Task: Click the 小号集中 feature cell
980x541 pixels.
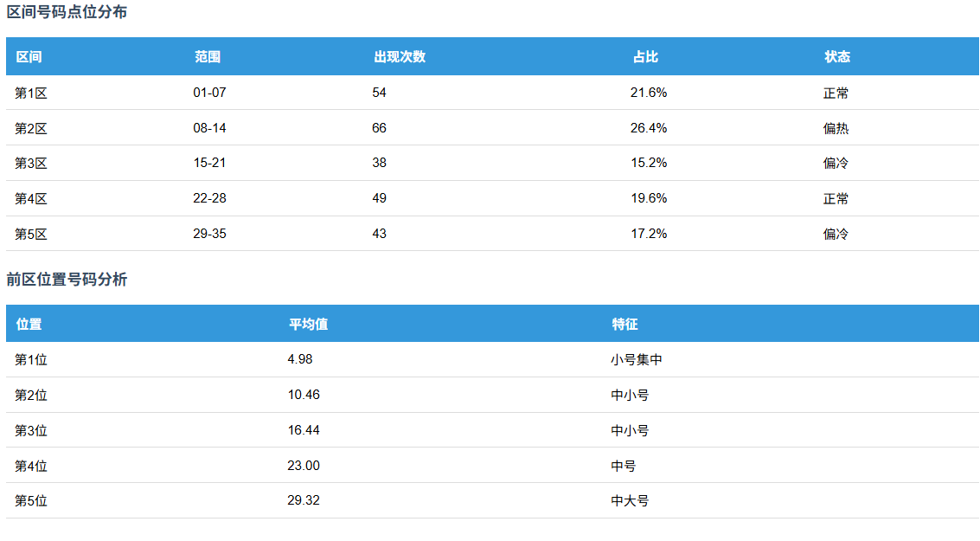Action: point(636,359)
